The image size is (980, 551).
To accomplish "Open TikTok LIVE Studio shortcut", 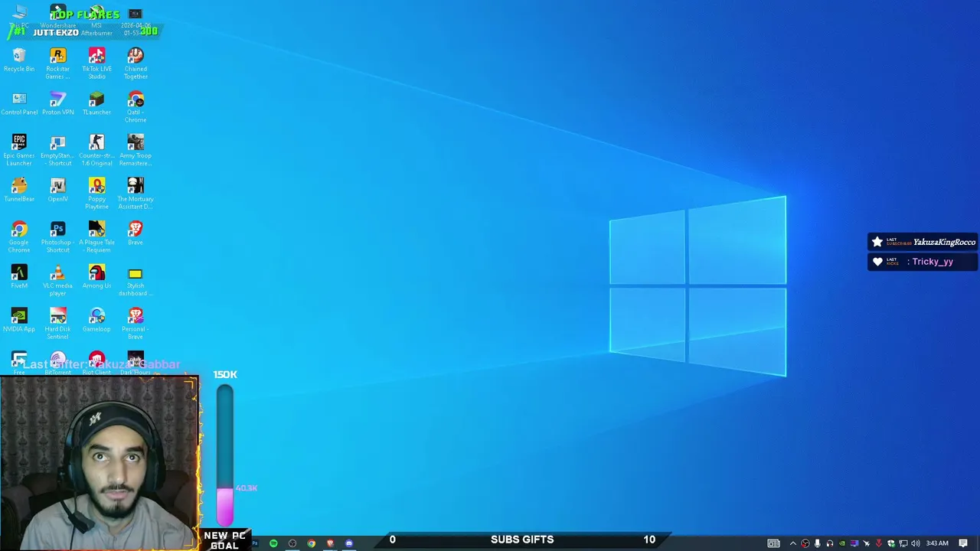I will click(x=96, y=64).
